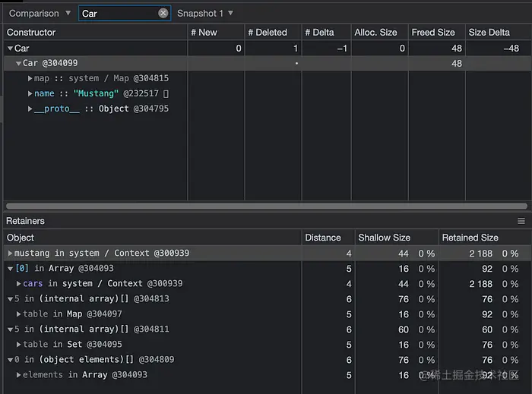Expand name :: "Mustang" property

coord(30,93)
